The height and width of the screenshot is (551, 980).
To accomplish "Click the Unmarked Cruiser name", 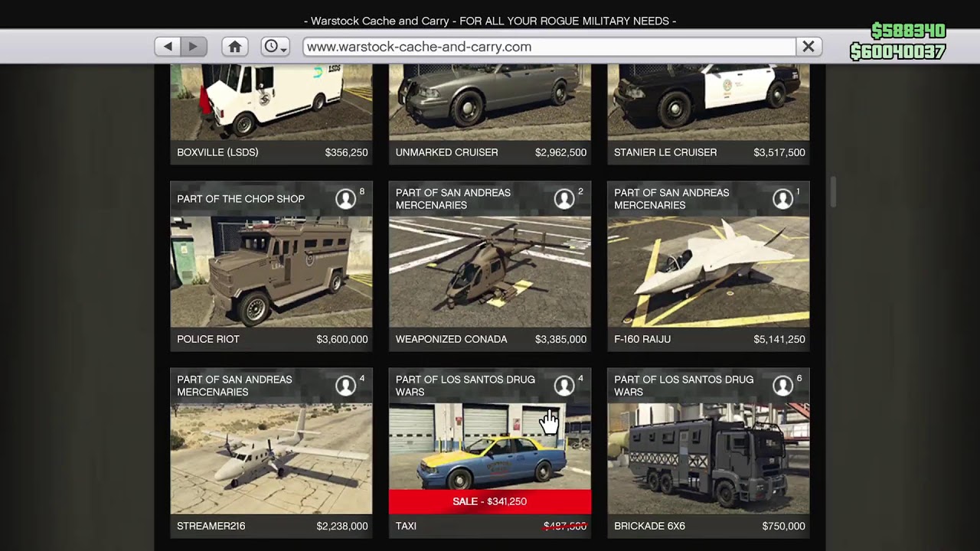I will click(446, 152).
